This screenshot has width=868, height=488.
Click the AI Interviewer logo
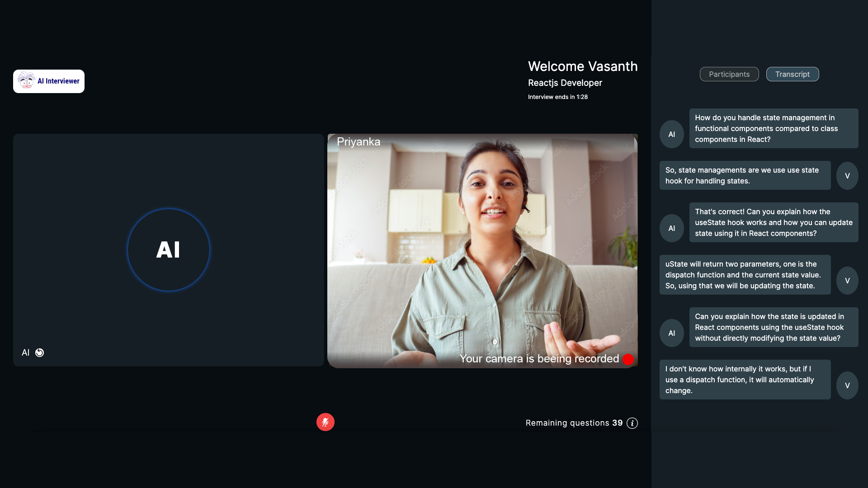coord(49,81)
